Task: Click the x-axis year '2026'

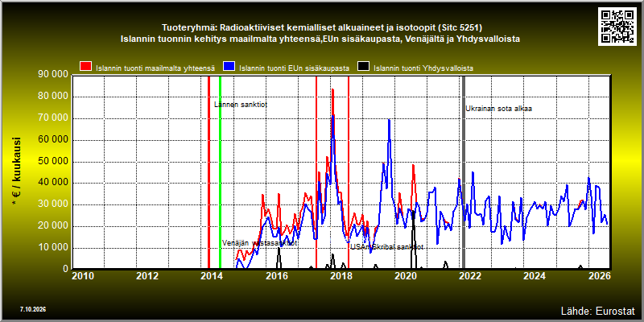Action: [x=598, y=276]
